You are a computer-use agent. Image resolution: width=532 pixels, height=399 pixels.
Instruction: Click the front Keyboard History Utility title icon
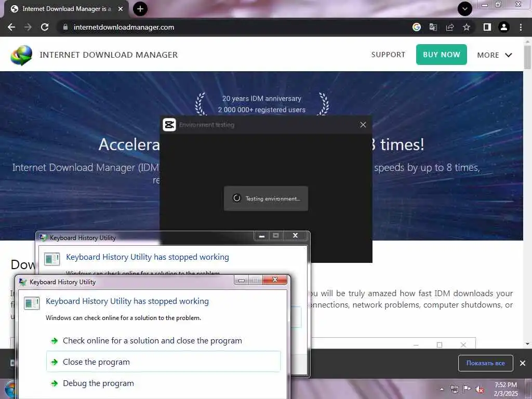point(22,282)
